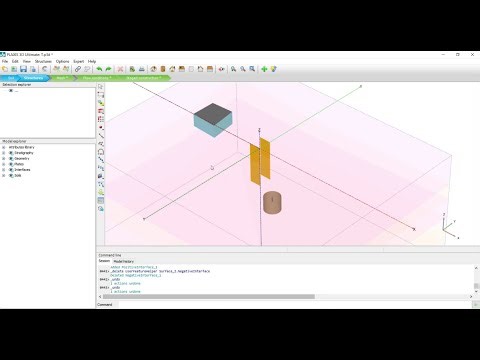Viewport: 480px width, 360px height.
Task: Click the New project toolbar icon
Action: point(5,69)
